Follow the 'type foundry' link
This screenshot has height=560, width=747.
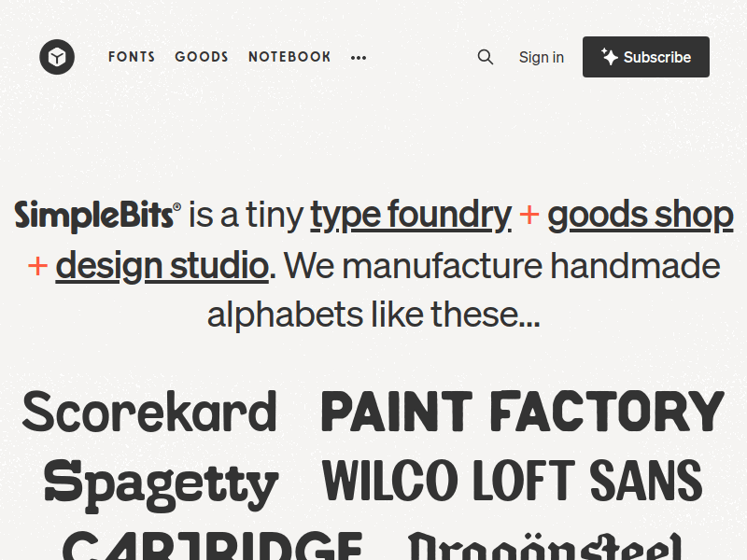(411, 216)
